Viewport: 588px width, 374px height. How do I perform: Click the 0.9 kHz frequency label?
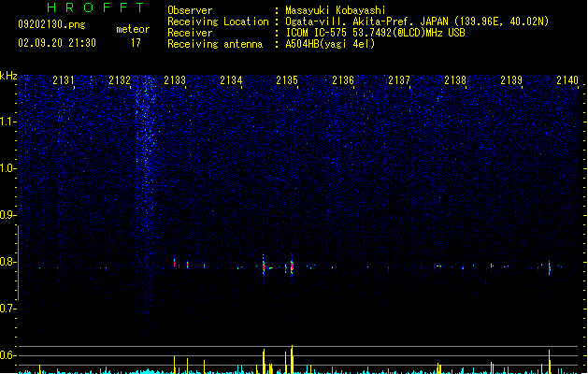(7, 215)
